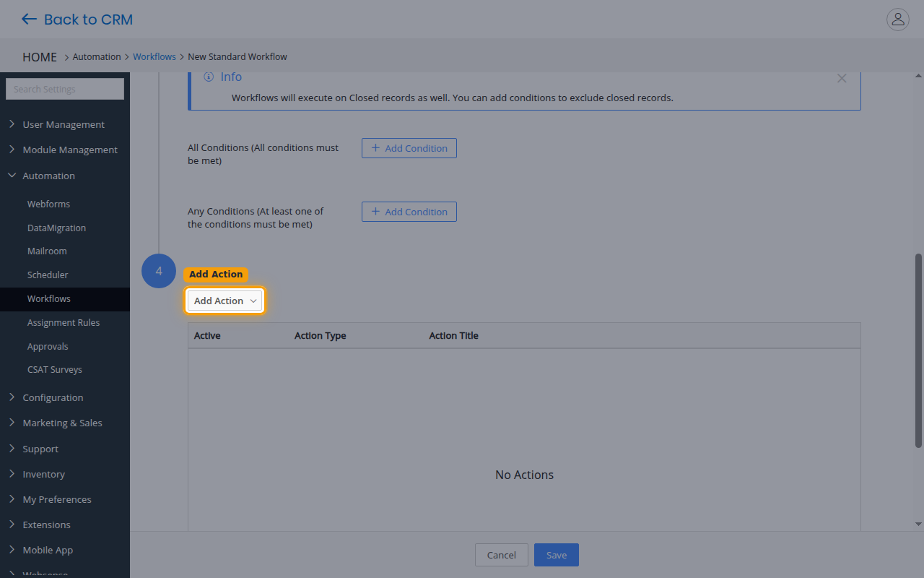Click the No Actions placeholder text

pos(524,475)
